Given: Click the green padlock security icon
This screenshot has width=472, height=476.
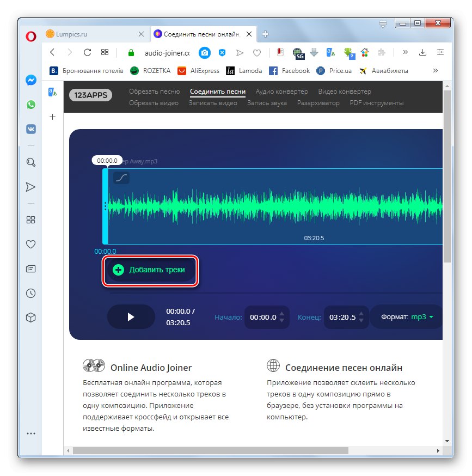Looking at the screenshot, I should (131, 53).
